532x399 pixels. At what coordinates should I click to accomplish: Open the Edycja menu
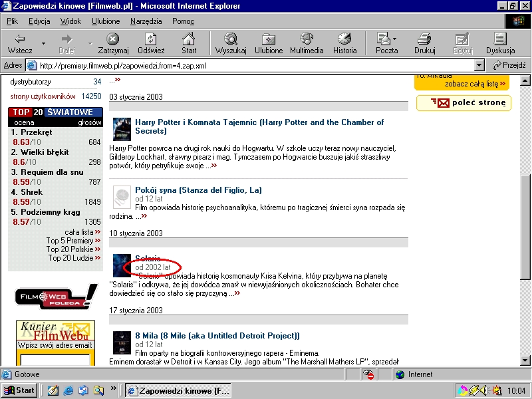(39, 21)
